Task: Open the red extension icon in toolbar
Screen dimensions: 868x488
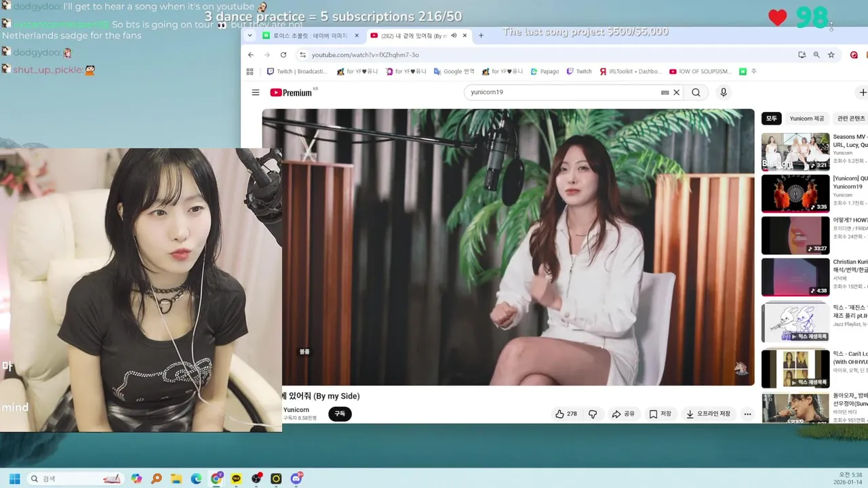Action: 854,55
